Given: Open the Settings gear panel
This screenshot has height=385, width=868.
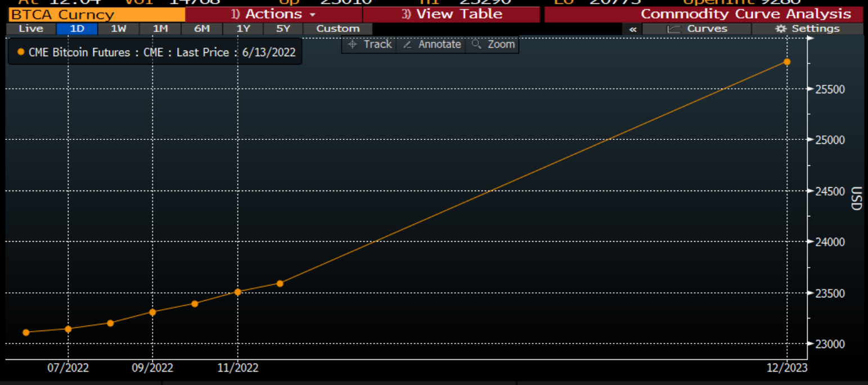Looking at the screenshot, I should 807,29.
